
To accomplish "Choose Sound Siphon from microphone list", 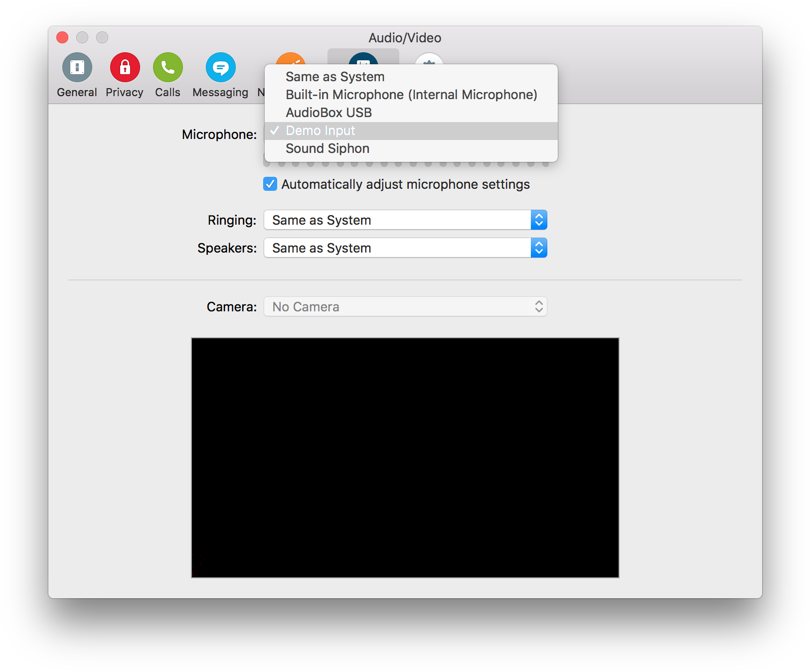I will [x=327, y=148].
